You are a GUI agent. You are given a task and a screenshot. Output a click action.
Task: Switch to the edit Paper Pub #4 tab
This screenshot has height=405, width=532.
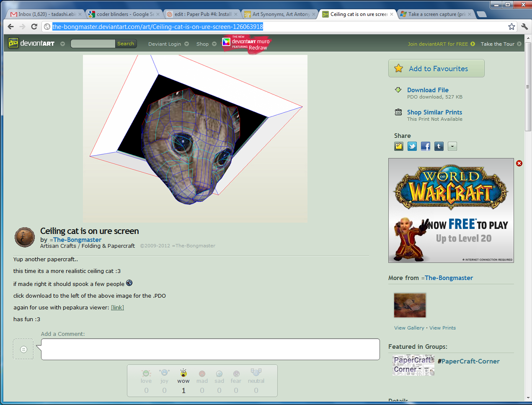[202, 14]
